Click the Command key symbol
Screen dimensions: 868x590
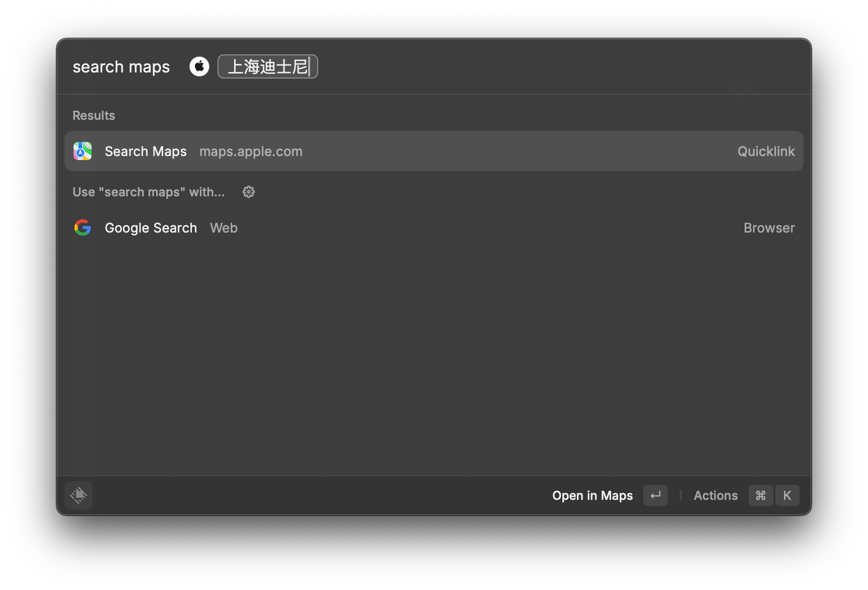point(761,495)
